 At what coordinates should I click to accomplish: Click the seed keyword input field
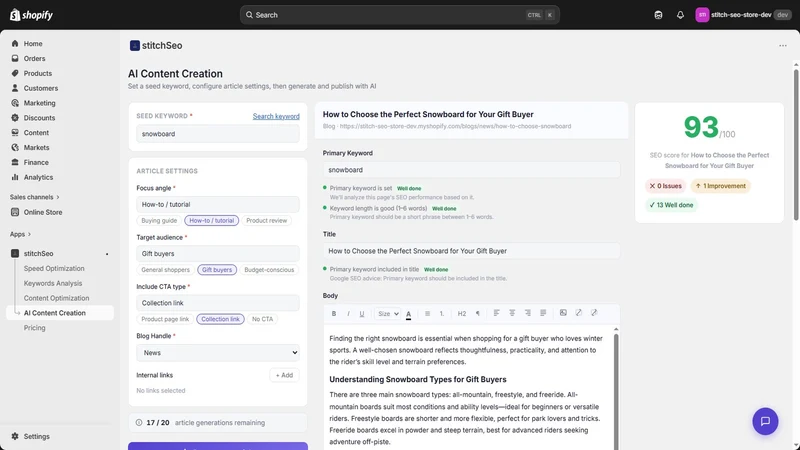click(218, 134)
